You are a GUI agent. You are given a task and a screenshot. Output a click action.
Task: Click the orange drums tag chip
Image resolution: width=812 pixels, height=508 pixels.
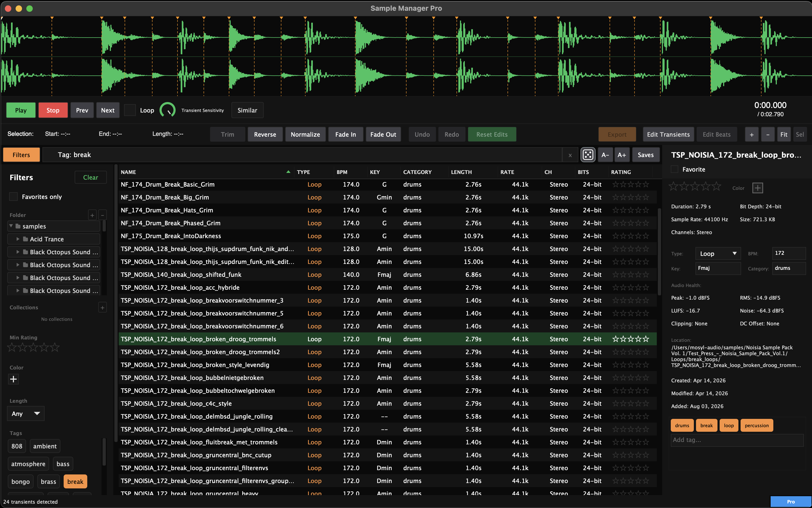(x=682, y=425)
